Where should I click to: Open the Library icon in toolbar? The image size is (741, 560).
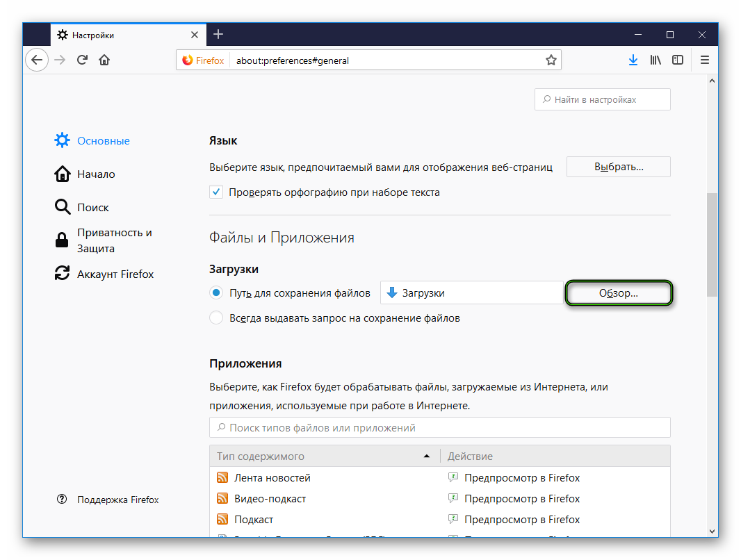(655, 60)
